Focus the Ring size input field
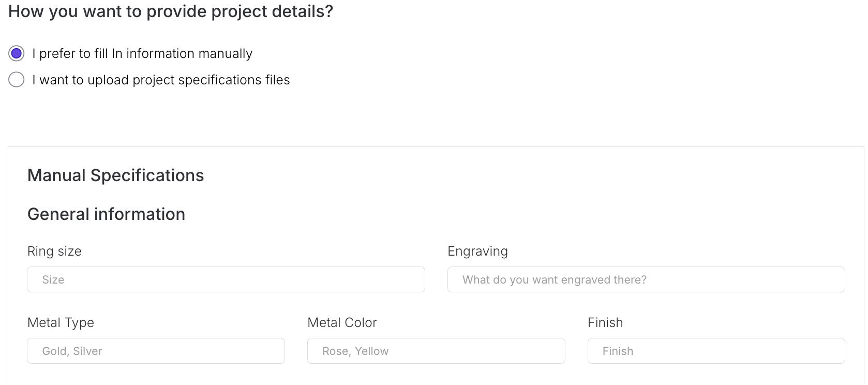The image size is (868, 385). (226, 279)
